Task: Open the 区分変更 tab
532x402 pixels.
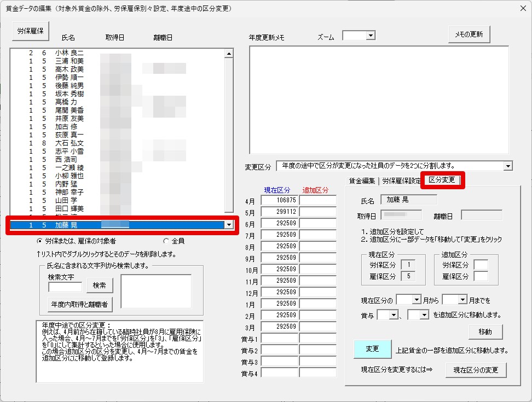Action: pyautogui.click(x=442, y=180)
